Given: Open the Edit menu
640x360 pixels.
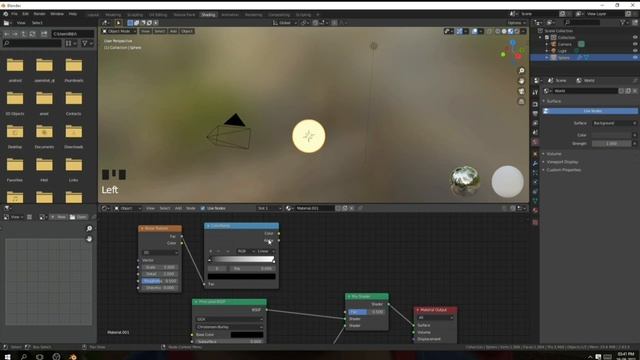Looking at the screenshot, I should pyautogui.click(x=25, y=14).
